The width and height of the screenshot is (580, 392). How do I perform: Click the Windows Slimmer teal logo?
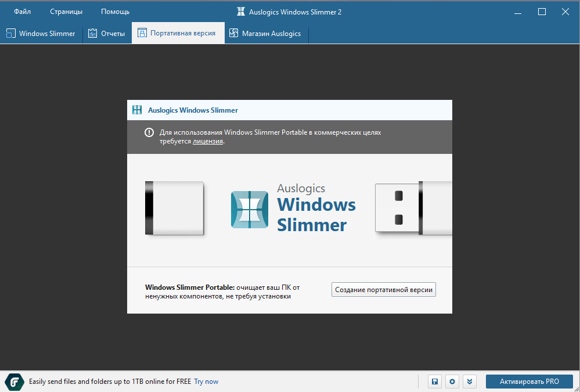coord(250,210)
